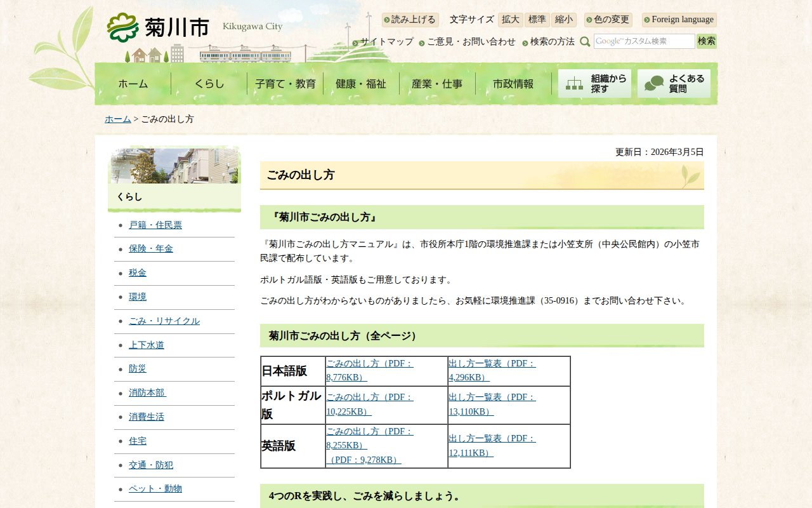Open 保険・年金 sidebar link
The image size is (812, 508).
[151, 249]
